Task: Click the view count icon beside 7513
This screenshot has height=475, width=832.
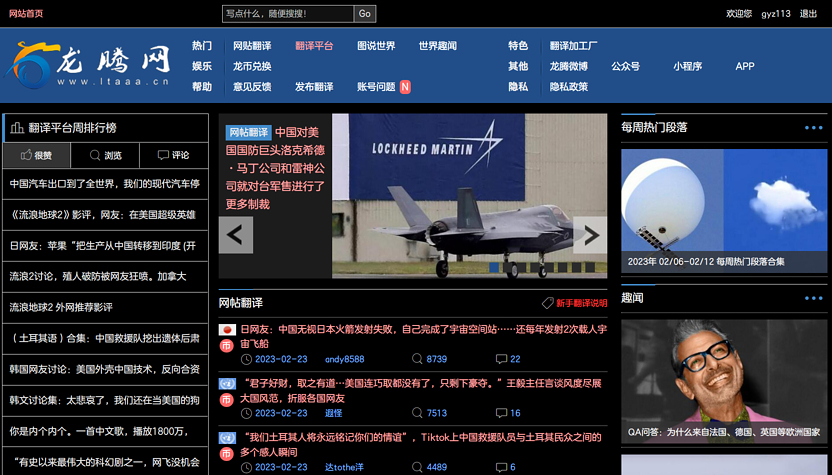Action: pos(417,412)
